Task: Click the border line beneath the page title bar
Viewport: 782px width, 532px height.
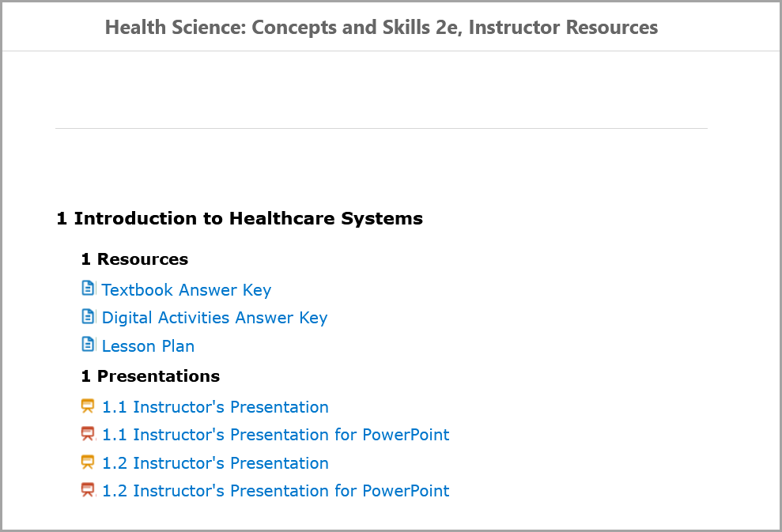Action: tap(391, 51)
